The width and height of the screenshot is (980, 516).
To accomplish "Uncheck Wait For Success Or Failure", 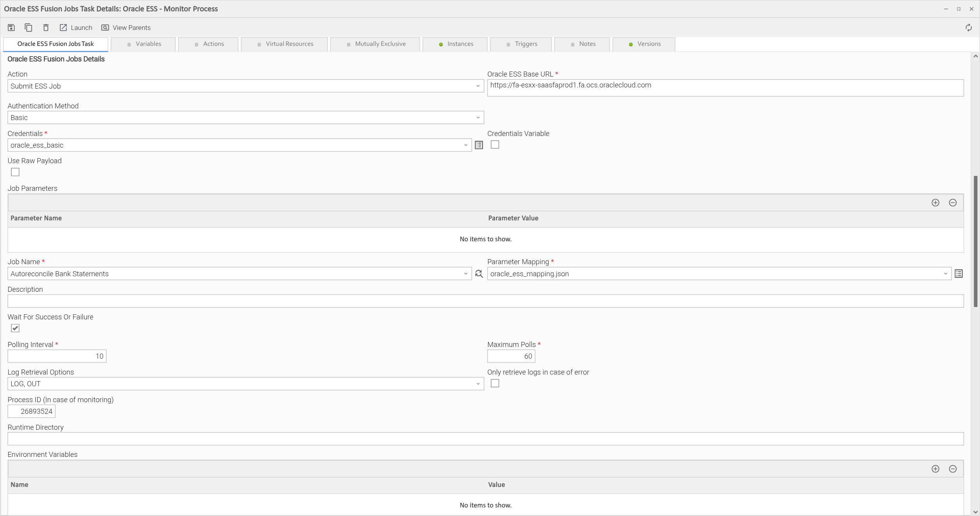I will (15, 328).
